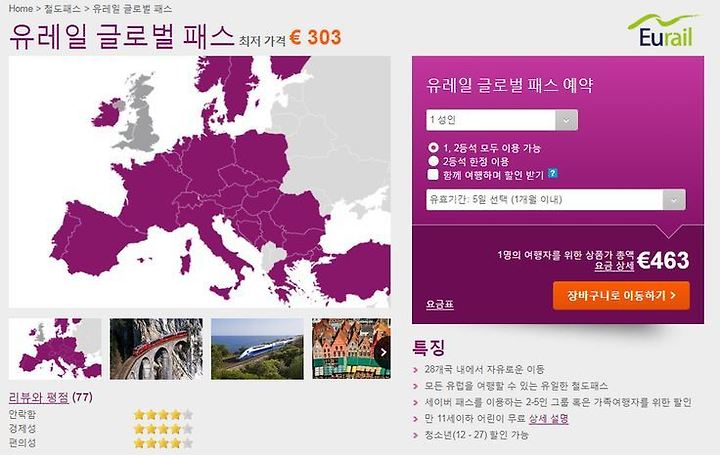This screenshot has height=456, width=720.
Task: Check the 함께 여행하며 할인 받기 checkbox
Action: tap(433, 175)
